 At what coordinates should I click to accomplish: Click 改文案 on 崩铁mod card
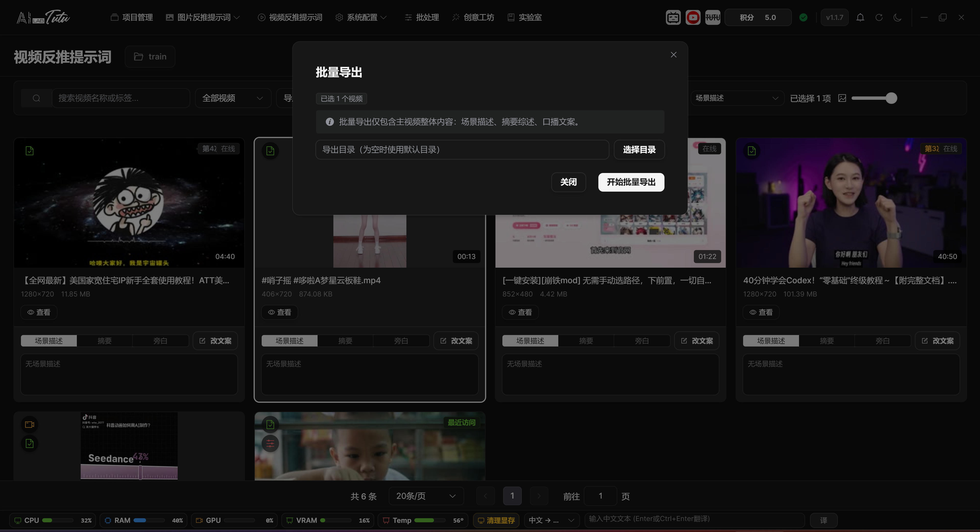pos(697,341)
